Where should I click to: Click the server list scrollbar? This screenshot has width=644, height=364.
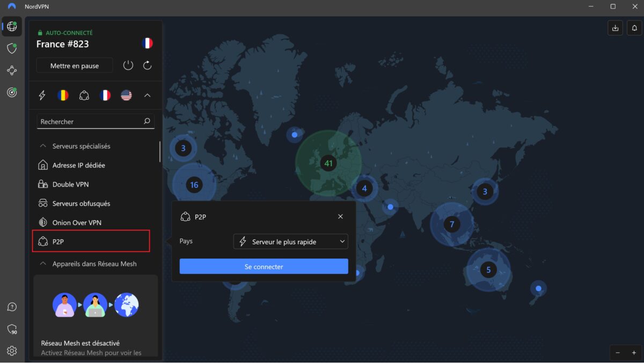(159, 152)
